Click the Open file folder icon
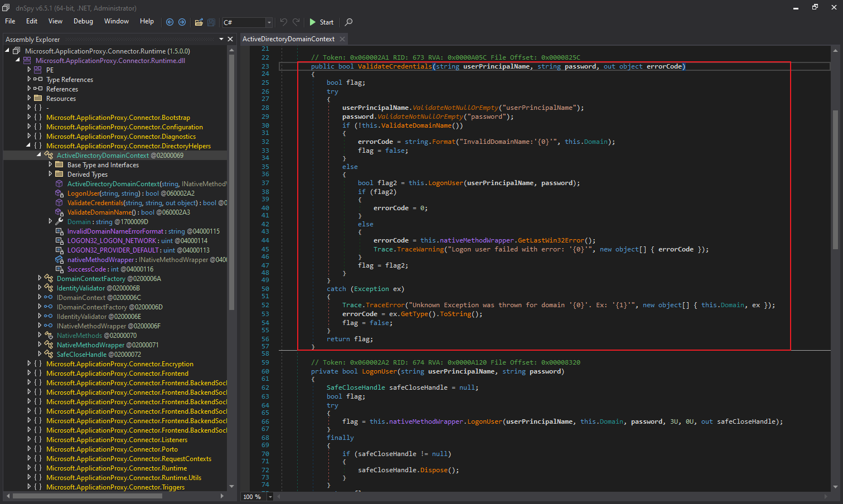843x504 pixels. (198, 22)
